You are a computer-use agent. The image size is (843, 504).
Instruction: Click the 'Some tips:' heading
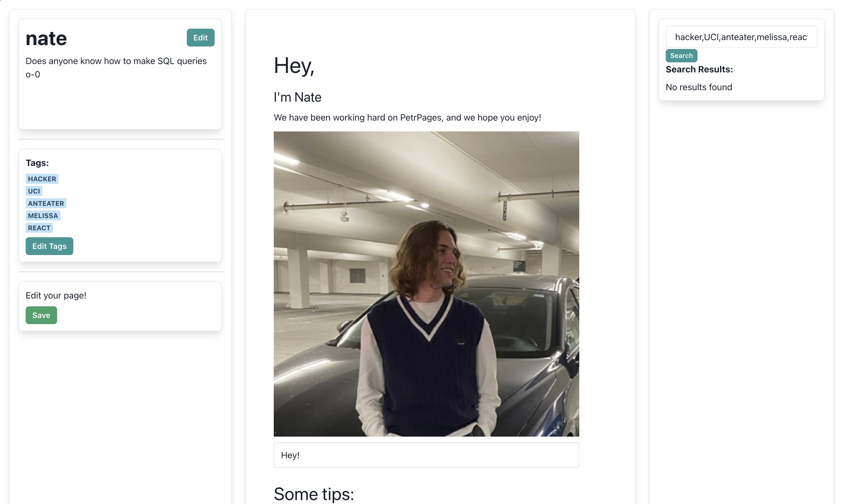coord(313,493)
